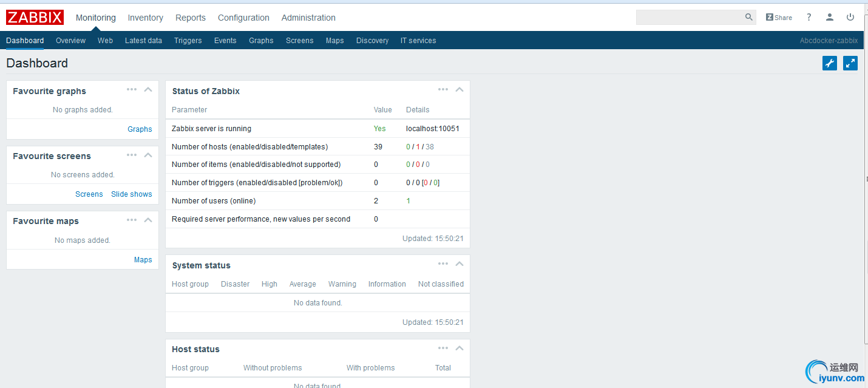Click the Required server performance row label
Image resolution: width=868 pixels, height=388 pixels.
[261, 219]
